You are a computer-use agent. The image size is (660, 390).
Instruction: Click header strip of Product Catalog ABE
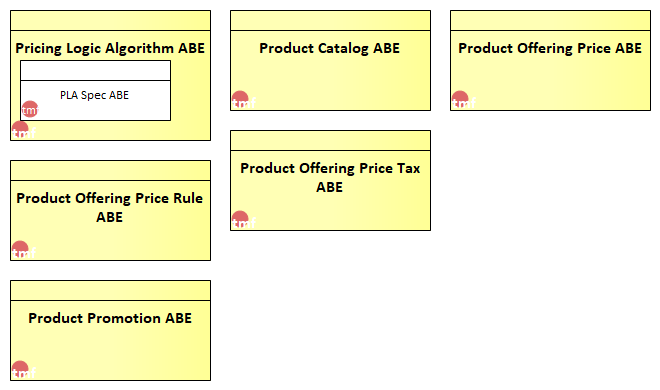(x=330, y=21)
